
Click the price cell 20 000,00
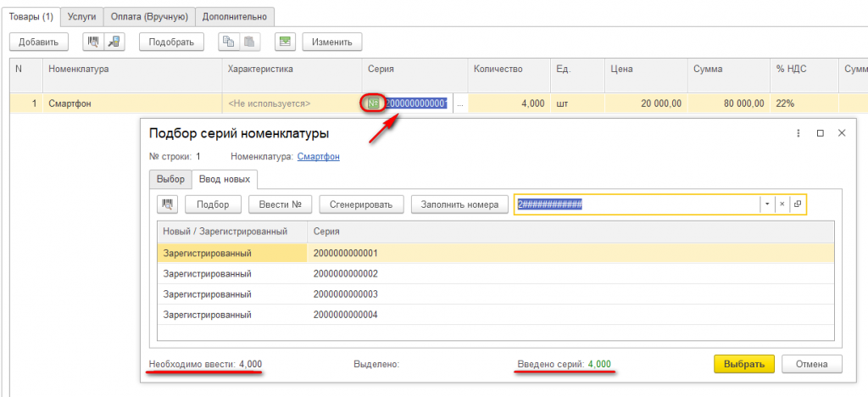646,103
